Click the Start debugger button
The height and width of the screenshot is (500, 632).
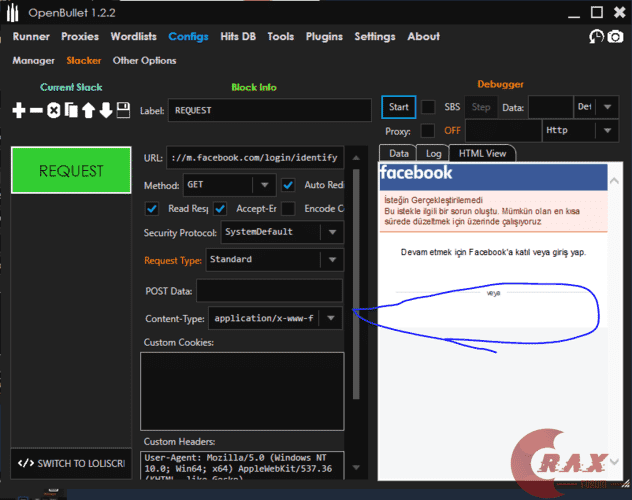coord(399,107)
